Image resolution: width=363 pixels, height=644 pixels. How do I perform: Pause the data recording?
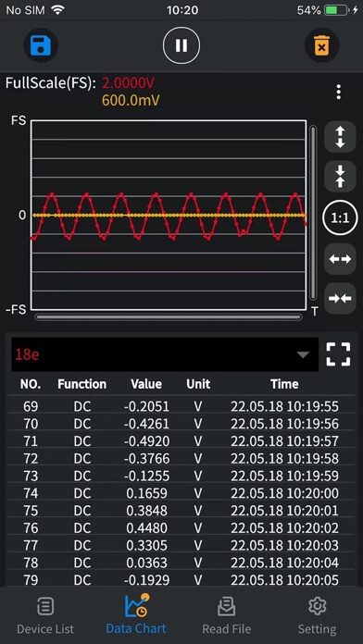tap(181, 45)
